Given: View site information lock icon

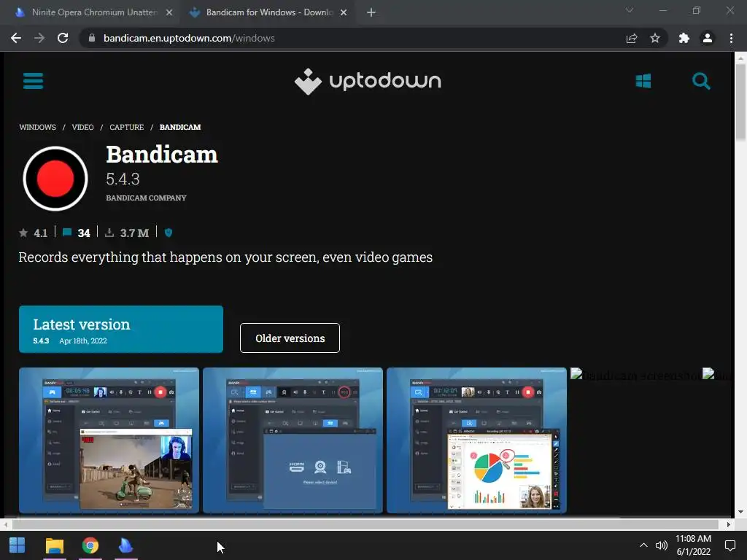Looking at the screenshot, I should click(92, 38).
